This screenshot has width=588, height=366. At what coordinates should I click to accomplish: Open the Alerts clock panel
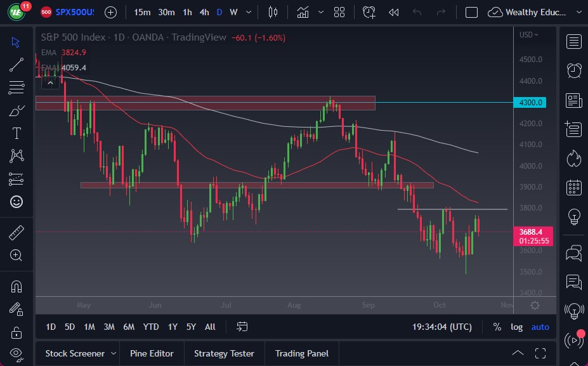click(x=573, y=70)
